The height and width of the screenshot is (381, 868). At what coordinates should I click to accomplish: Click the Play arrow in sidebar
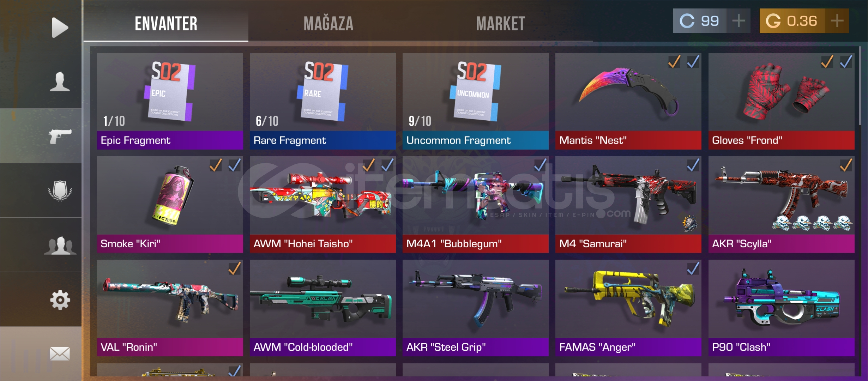tap(60, 28)
